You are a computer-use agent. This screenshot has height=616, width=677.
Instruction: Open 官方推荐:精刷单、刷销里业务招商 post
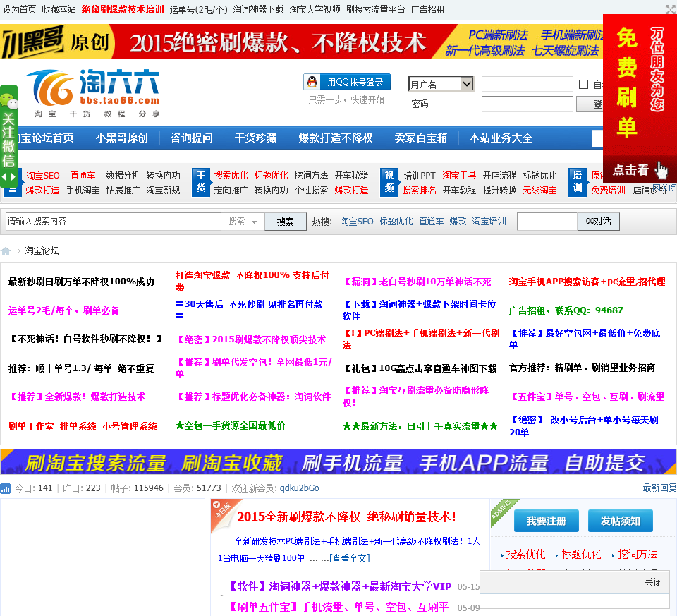pyautogui.click(x=582, y=368)
